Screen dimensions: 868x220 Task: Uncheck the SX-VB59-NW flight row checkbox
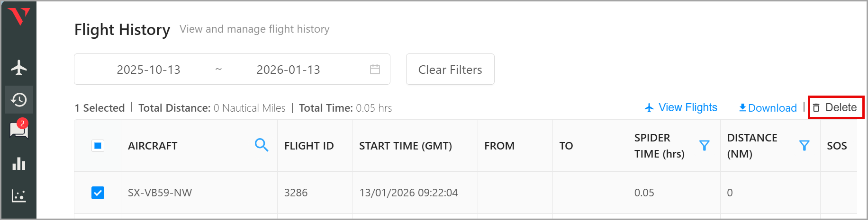pos(98,193)
